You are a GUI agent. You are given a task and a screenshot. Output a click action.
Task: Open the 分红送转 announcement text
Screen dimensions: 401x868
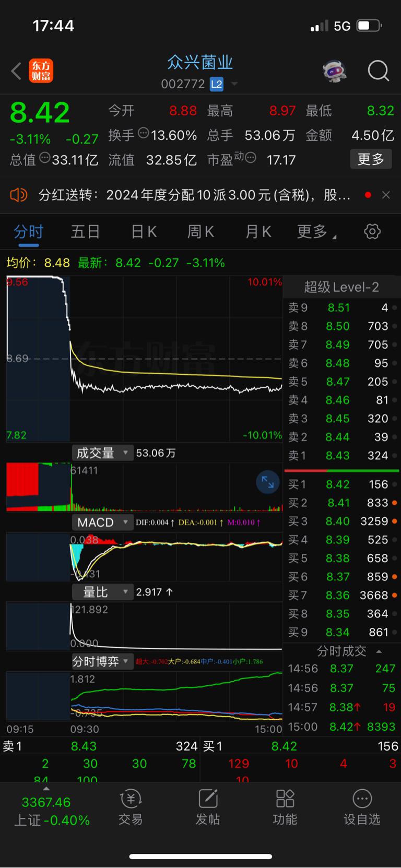[194, 195]
